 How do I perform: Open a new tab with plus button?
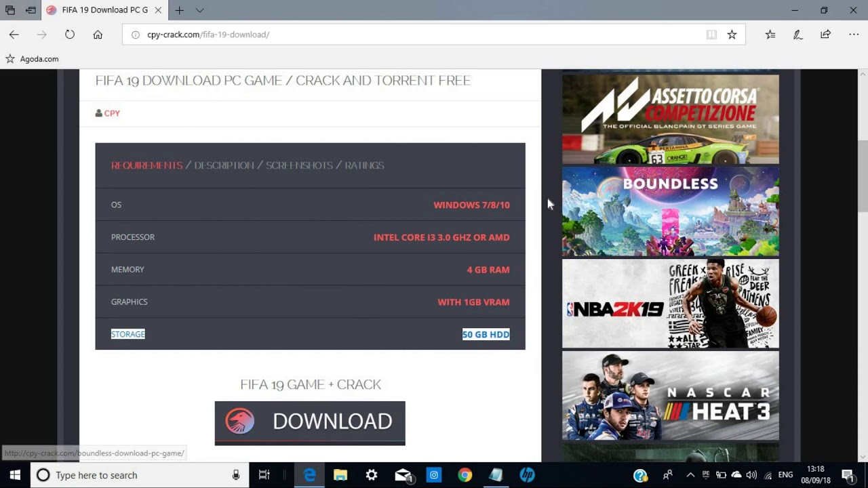[179, 10]
